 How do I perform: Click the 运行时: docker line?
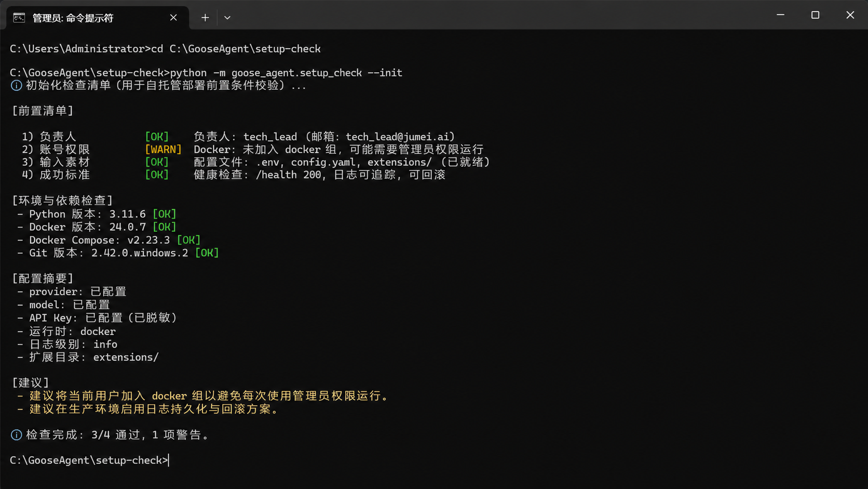coord(66,332)
